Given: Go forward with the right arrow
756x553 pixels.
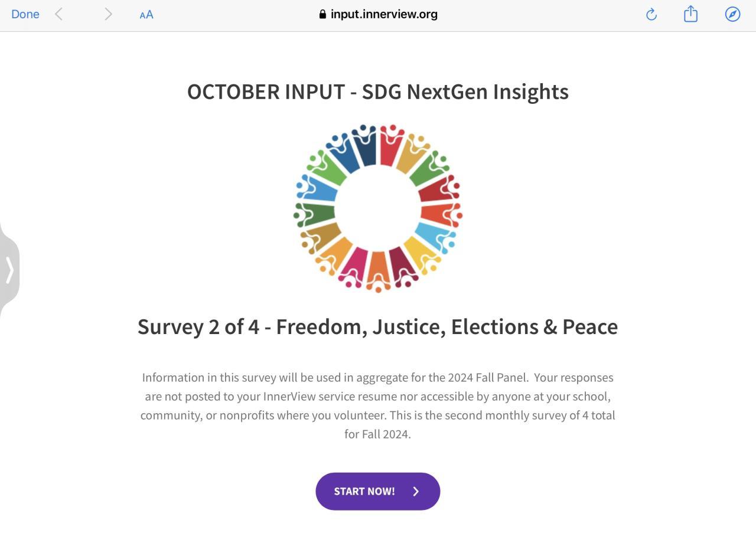Looking at the screenshot, I should pyautogui.click(x=108, y=14).
